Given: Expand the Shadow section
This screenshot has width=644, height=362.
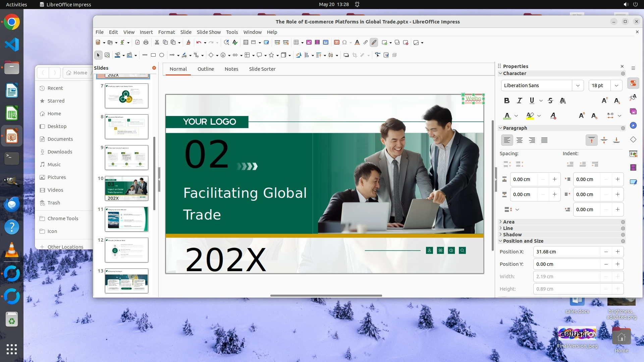Looking at the screenshot, I should coord(512,235).
